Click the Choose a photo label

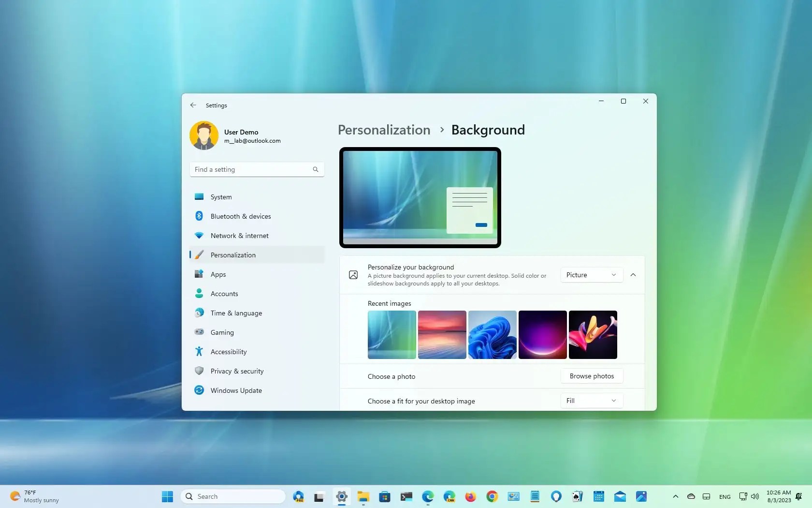tap(391, 376)
